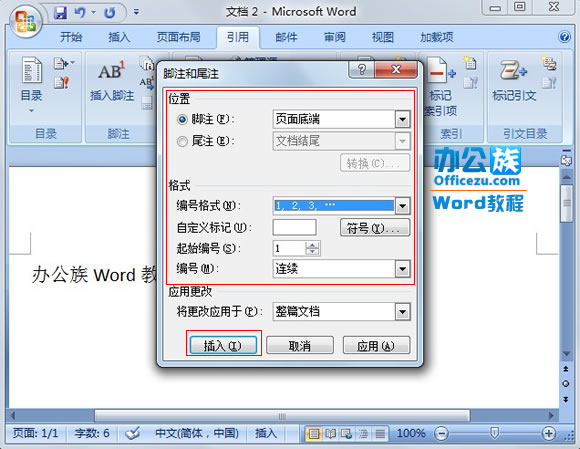Expand the 将更改应用于 dropdown
Viewport: 580px width, 449px height.
(x=402, y=312)
